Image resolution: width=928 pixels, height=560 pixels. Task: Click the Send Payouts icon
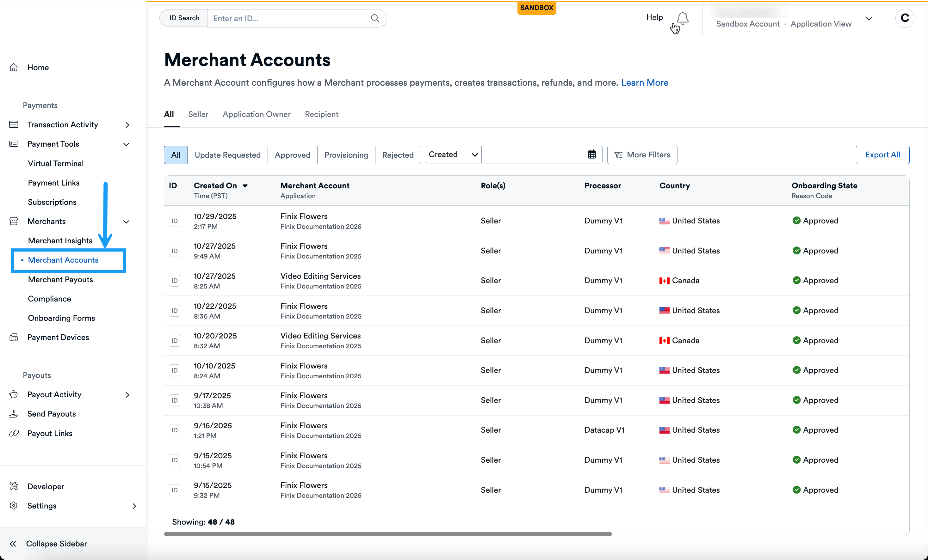(14, 414)
